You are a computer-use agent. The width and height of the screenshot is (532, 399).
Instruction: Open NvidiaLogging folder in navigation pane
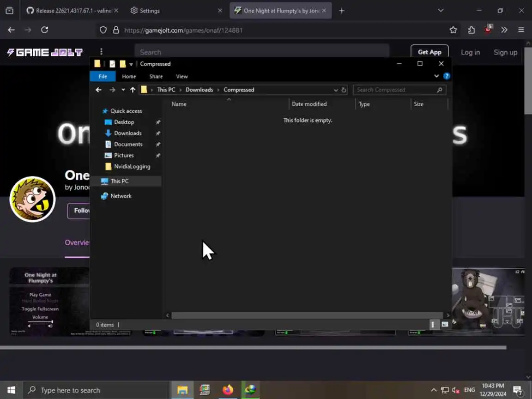pos(132,167)
